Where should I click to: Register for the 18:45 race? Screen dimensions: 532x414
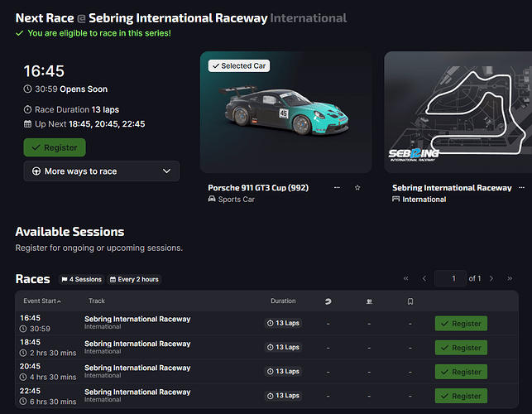461,348
